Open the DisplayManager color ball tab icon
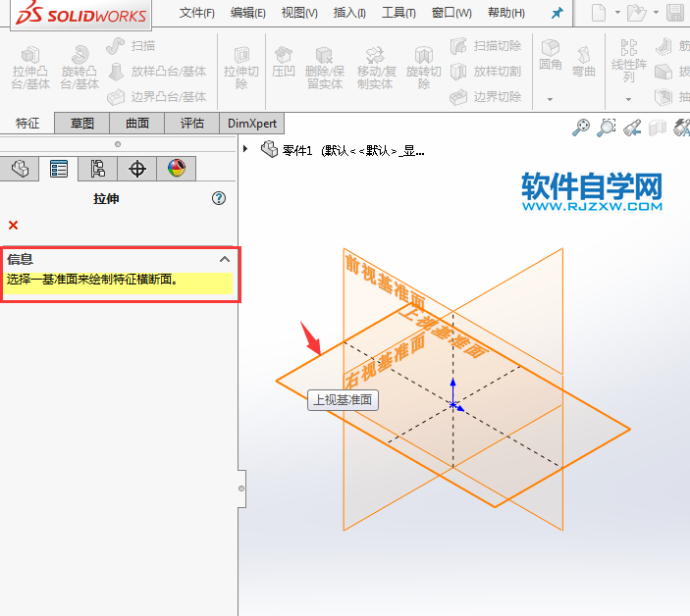The width and height of the screenshot is (690, 616). click(176, 169)
